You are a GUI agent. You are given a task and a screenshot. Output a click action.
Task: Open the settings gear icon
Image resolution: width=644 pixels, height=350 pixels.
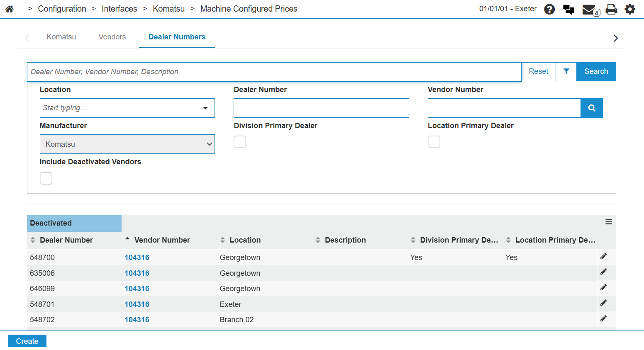630,9
